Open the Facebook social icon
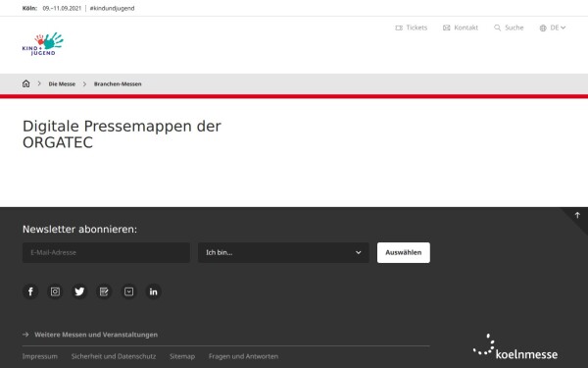588x368 pixels. click(x=30, y=291)
